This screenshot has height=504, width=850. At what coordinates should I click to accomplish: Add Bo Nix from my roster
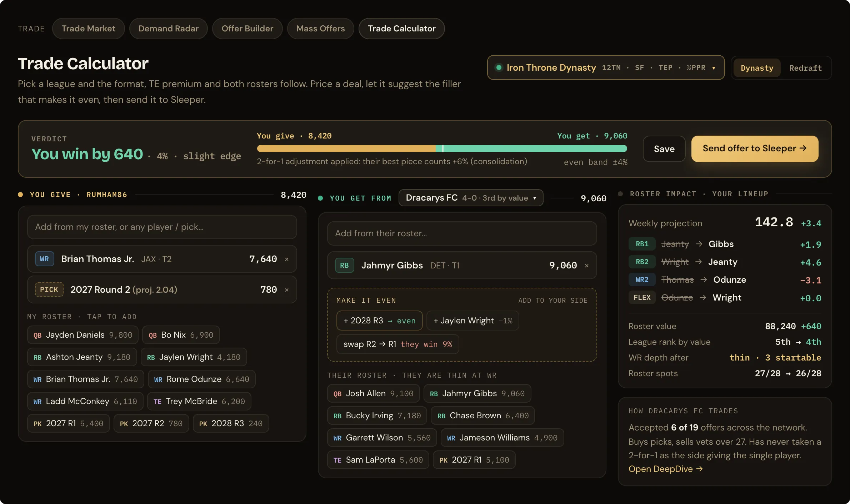181,335
